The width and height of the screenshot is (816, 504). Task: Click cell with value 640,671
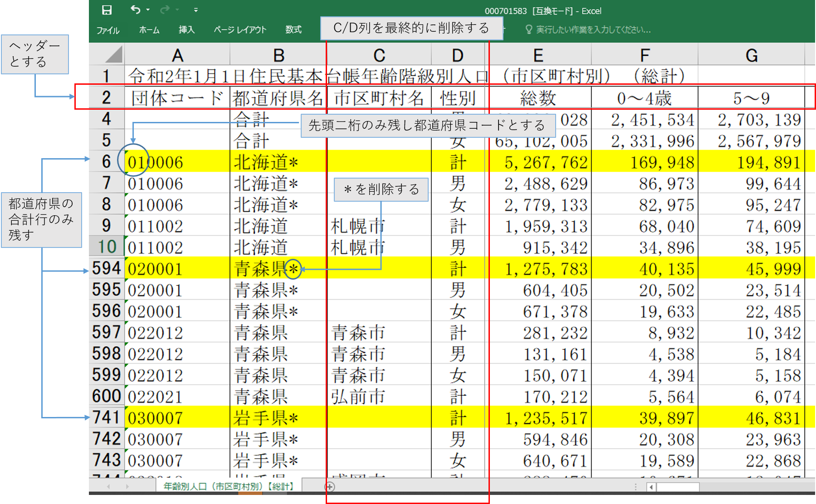[538, 460]
